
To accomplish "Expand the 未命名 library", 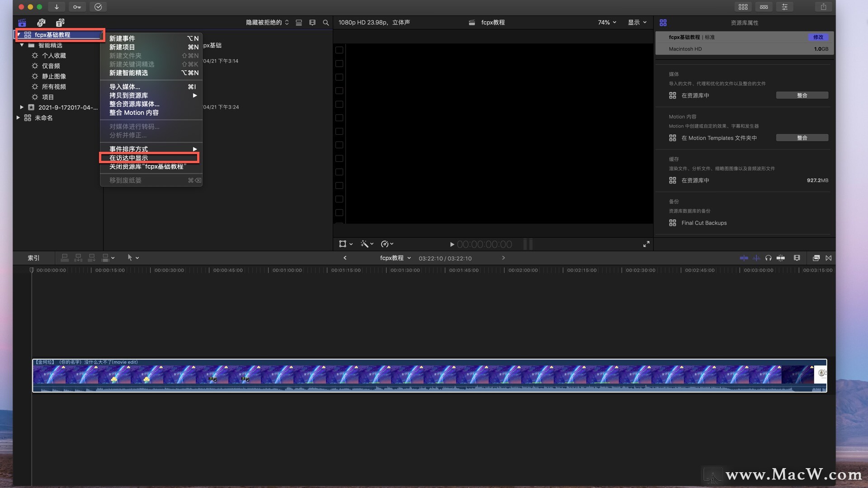I will 18,117.
